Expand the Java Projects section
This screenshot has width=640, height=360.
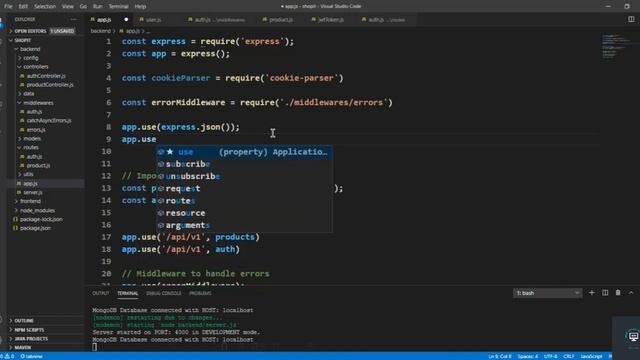point(31,339)
